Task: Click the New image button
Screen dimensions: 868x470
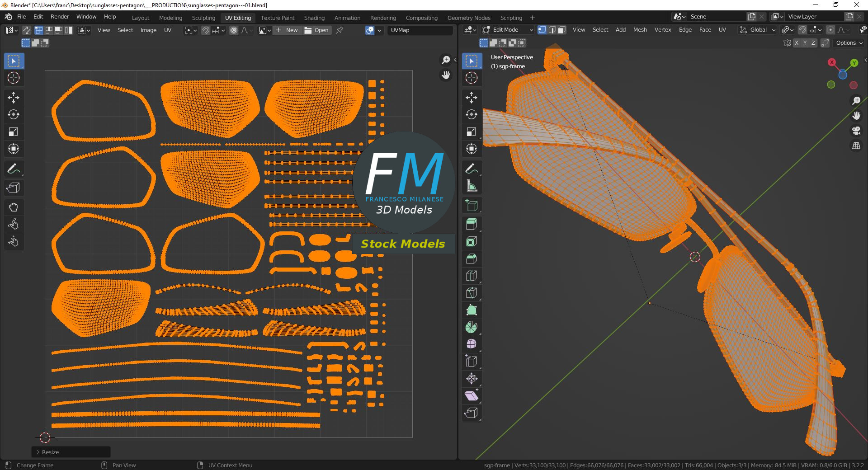Action: point(287,30)
